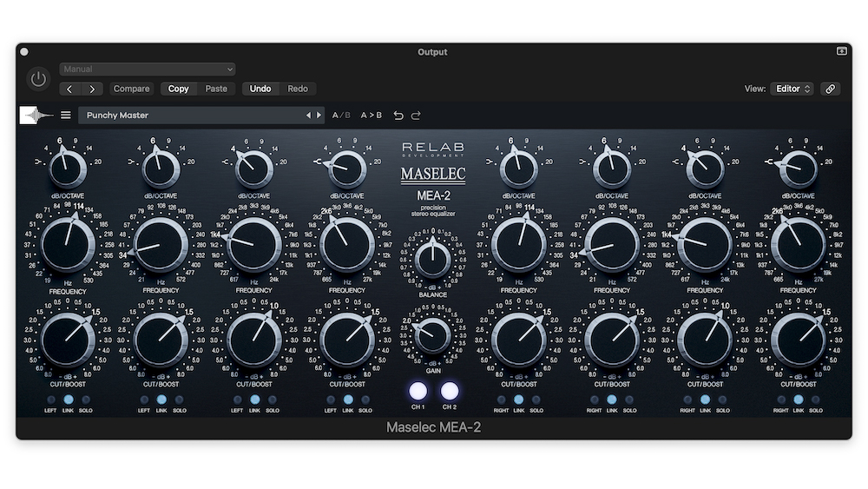Click the center GAIN knob
The image size is (868, 489).
(x=433, y=335)
